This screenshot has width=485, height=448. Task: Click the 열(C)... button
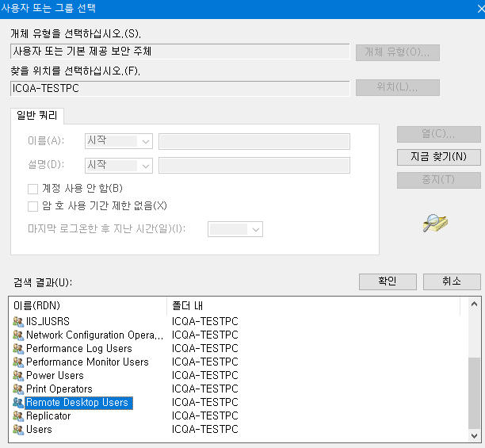(x=438, y=134)
